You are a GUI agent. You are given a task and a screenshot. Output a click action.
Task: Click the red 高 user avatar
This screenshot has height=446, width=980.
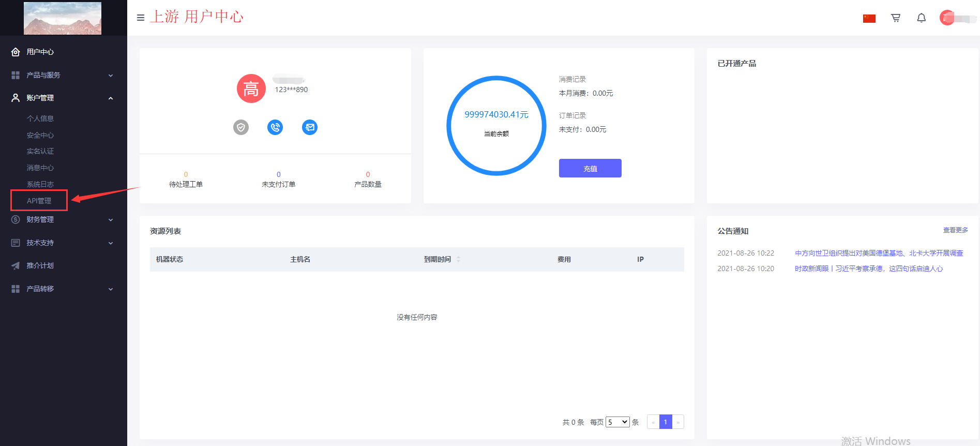point(251,88)
